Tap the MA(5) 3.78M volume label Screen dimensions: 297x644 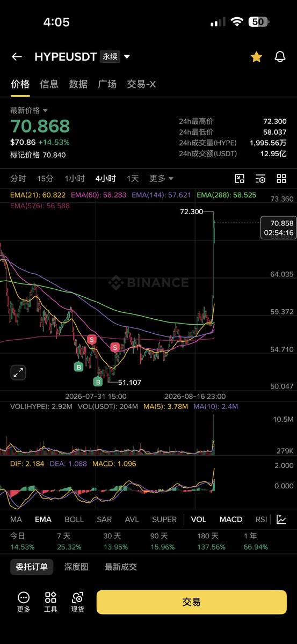click(165, 407)
